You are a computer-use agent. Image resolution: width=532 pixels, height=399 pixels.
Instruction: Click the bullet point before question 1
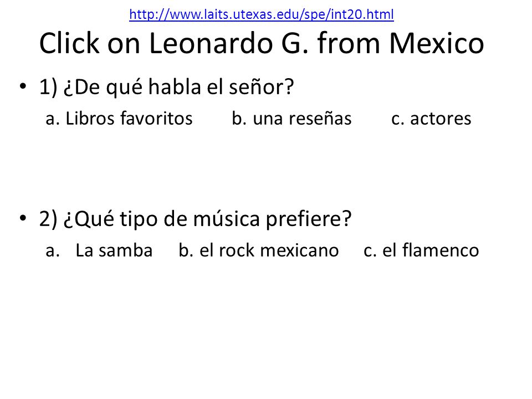(x=23, y=85)
